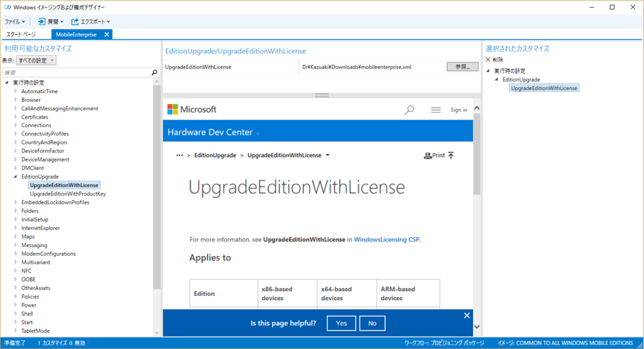Click the scroll-to-top arrow beside Print

pyautogui.click(x=451, y=155)
